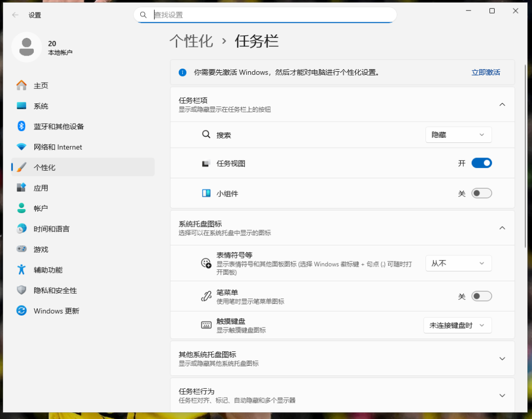This screenshot has height=419, width=532.
Task: Click the gamepad icon for 游戏
Action: click(21, 249)
